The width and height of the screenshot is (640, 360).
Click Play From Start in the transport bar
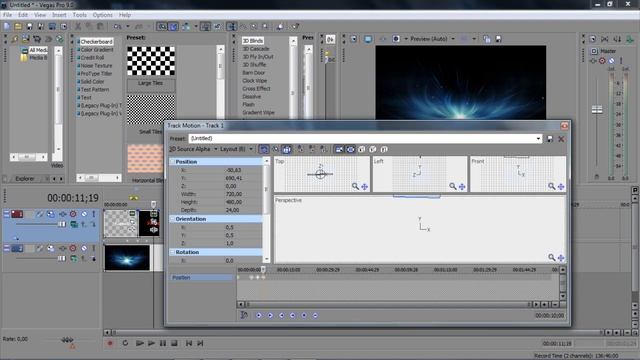[140, 343]
